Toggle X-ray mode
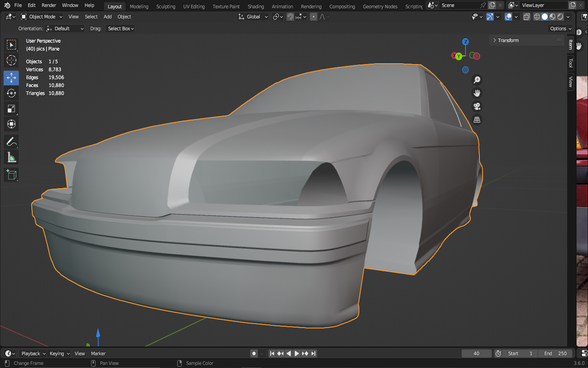Viewport: 588px width, 368px height. pyautogui.click(x=527, y=17)
